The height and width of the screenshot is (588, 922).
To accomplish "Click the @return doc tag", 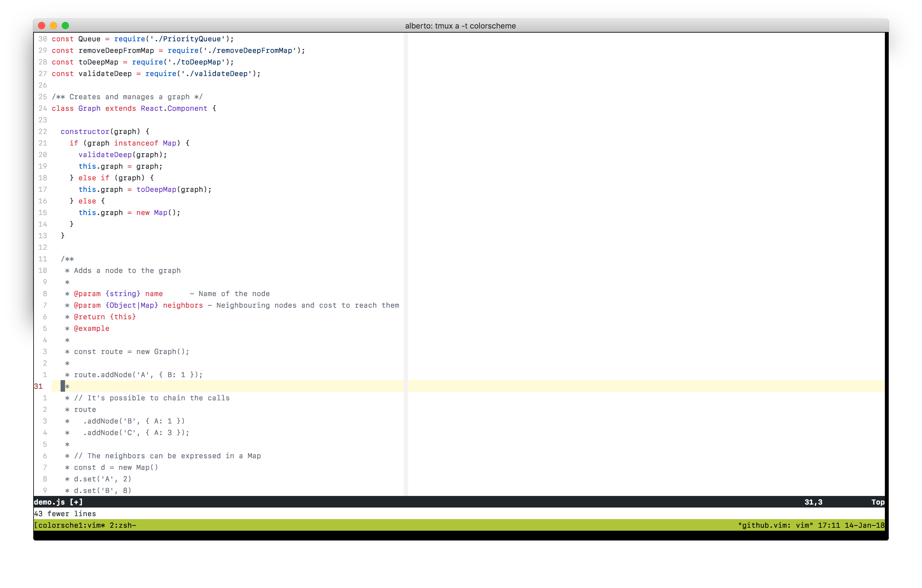I will pos(89,317).
